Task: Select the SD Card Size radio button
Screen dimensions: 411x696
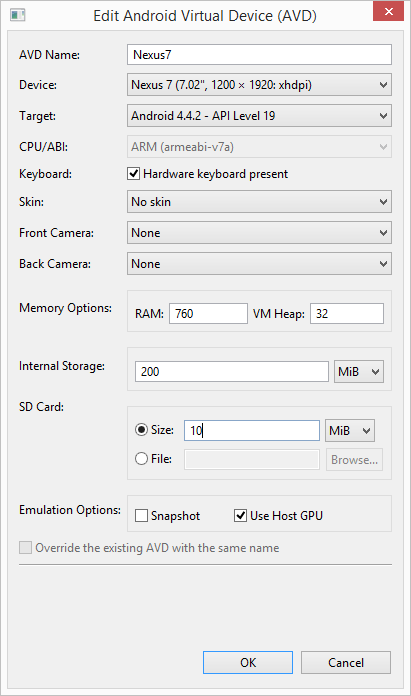Action: [141, 430]
